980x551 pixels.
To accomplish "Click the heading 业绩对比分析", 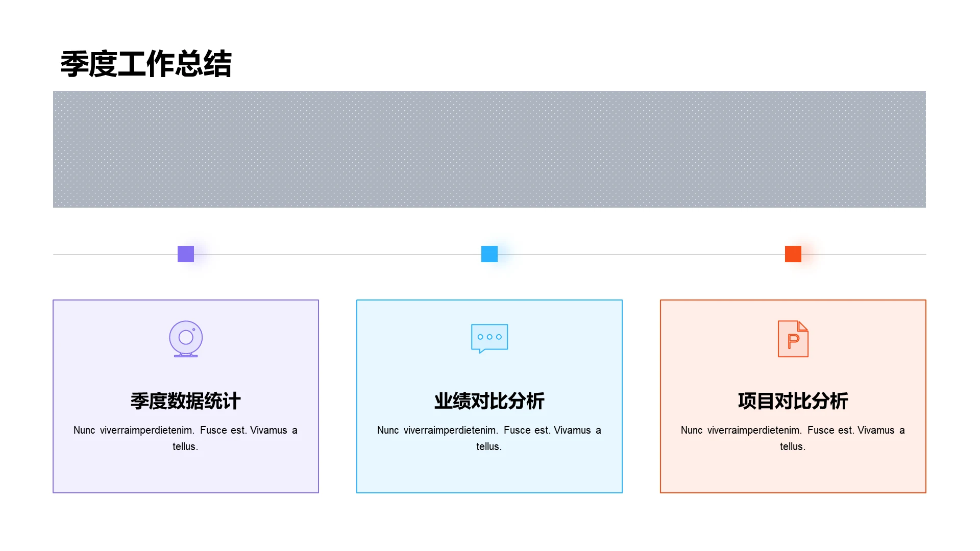I will point(489,401).
